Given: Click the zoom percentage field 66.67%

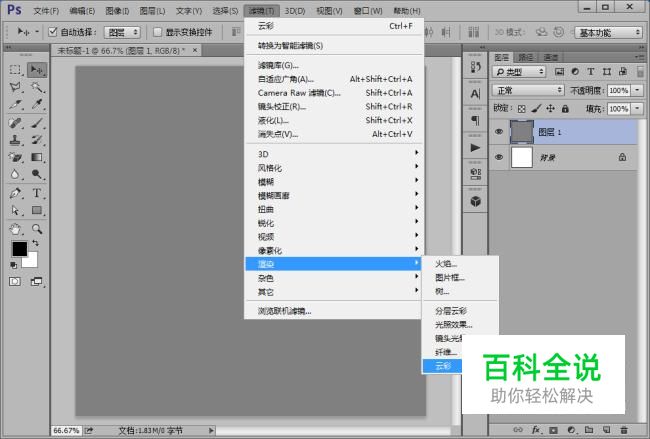Looking at the screenshot, I should (66, 430).
